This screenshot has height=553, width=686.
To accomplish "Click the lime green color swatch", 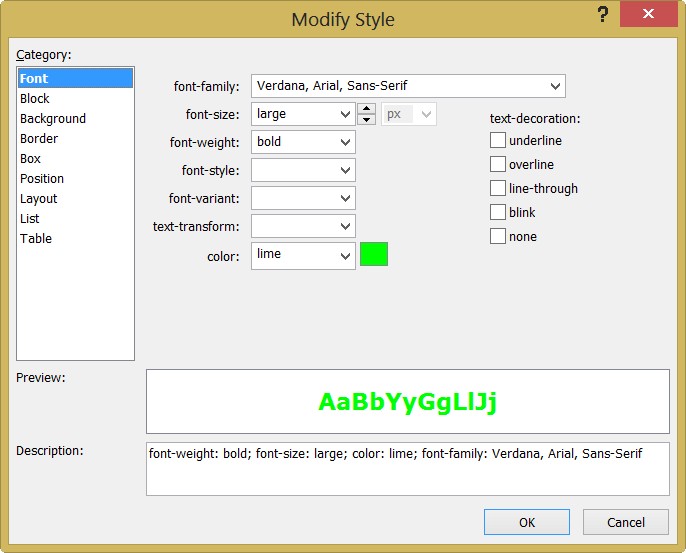I will click(374, 254).
